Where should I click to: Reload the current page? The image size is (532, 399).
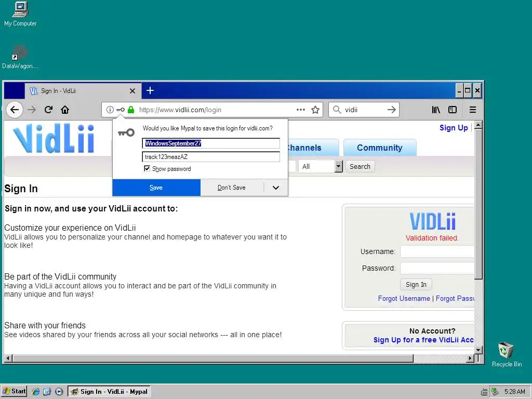(x=48, y=110)
